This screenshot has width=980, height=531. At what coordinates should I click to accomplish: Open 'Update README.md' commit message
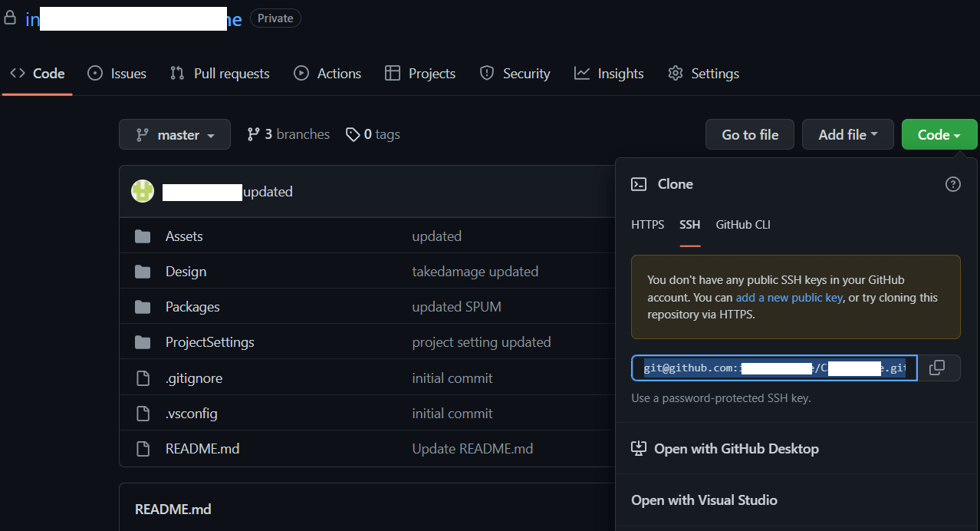[x=472, y=449]
